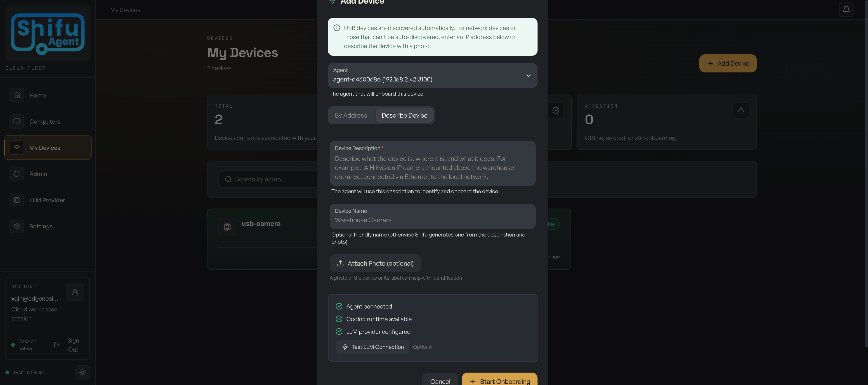Viewport: 868px width, 385px height.
Task: Toggle the theme with the sun icon
Action: coord(83,372)
